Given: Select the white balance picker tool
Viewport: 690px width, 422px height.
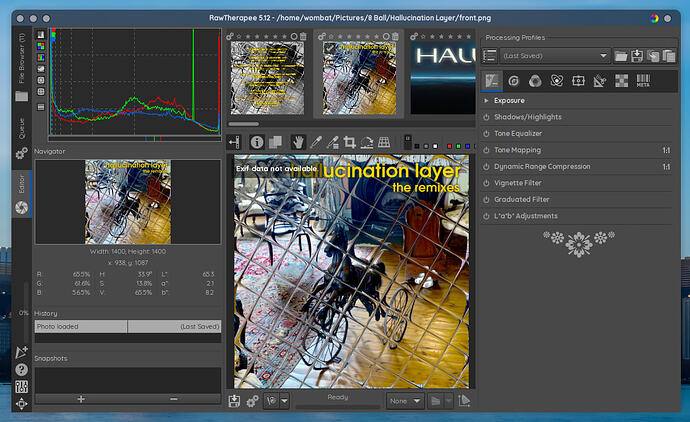Looking at the screenshot, I should click(x=316, y=142).
